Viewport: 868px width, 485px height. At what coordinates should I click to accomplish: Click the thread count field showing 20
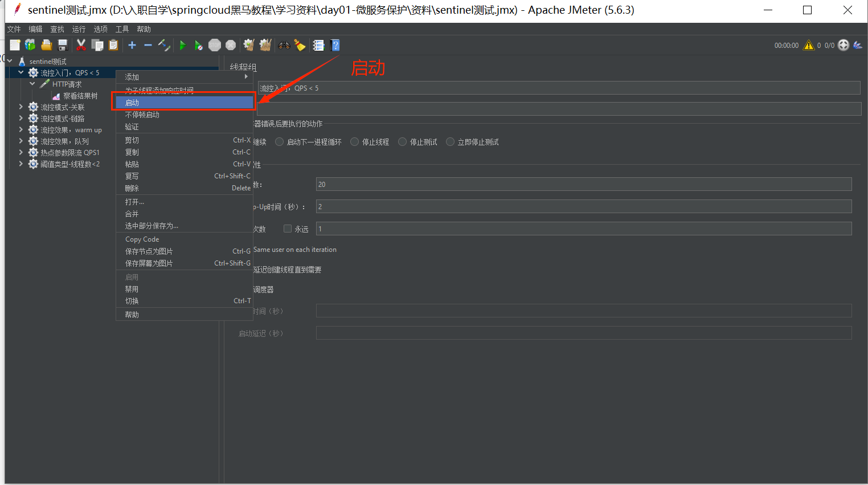pyautogui.click(x=584, y=184)
